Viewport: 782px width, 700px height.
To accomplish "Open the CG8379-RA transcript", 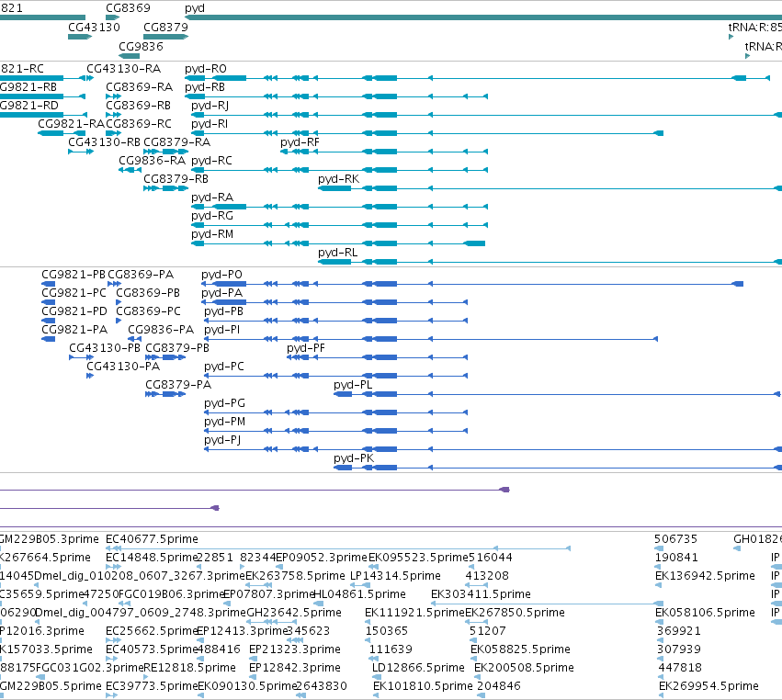I will (x=177, y=142).
